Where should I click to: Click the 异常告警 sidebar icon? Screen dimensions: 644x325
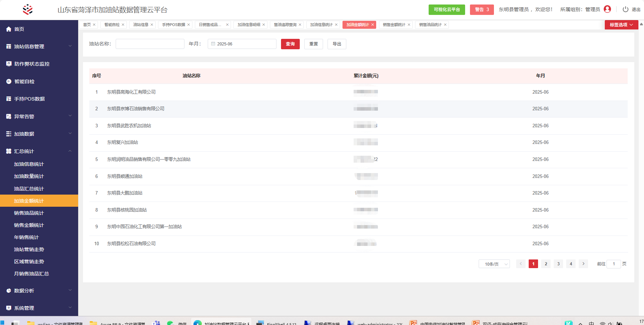coord(9,117)
